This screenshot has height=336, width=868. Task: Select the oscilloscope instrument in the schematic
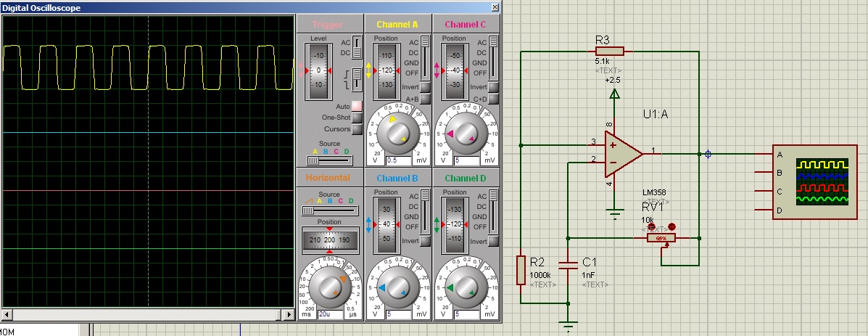pyautogui.click(x=814, y=182)
